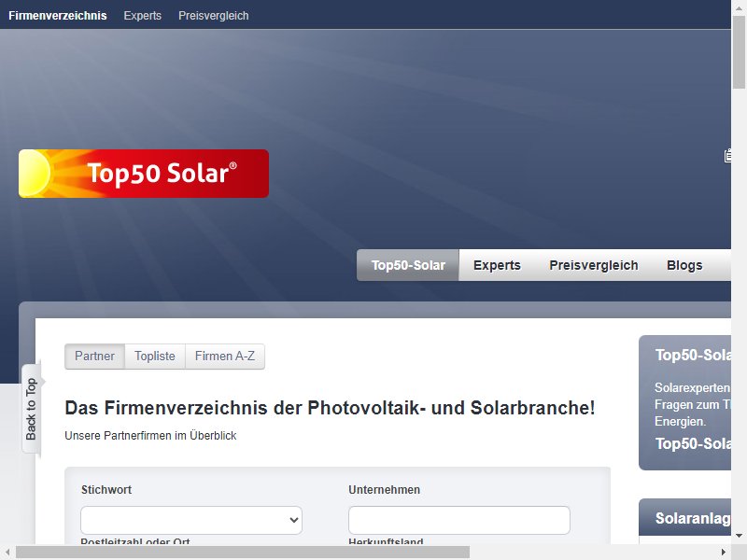This screenshot has height=560, width=747.
Task: Switch to the Firmen A-Z tab
Action: pos(225,357)
